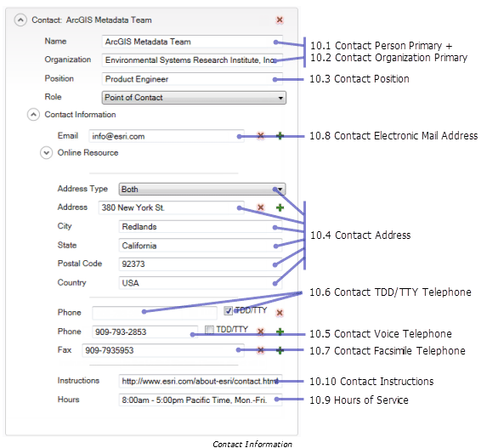Click the City field Redlands
This screenshot has height=448, width=487.
click(x=201, y=227)
